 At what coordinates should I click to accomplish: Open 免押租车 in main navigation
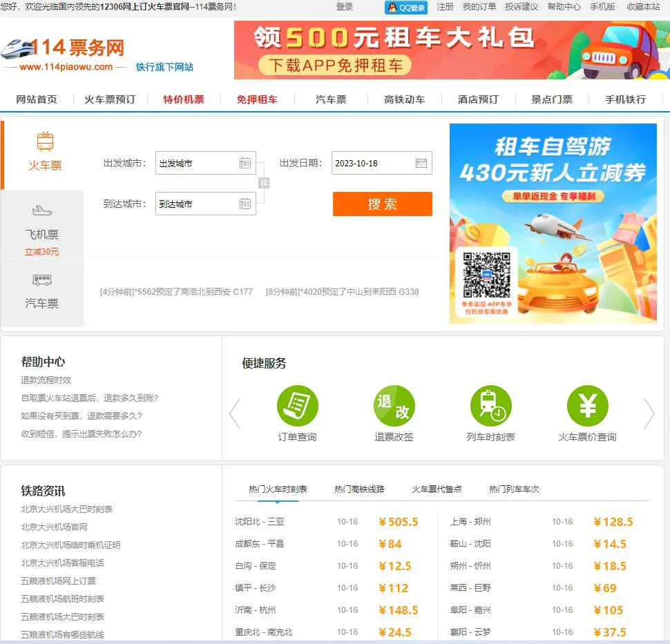click(257, 99)
